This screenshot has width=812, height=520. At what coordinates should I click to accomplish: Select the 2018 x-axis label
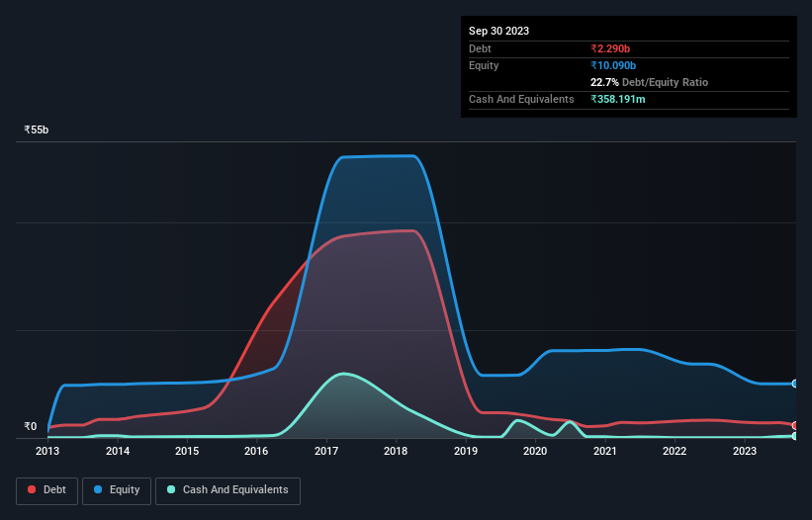click(396, 451)
